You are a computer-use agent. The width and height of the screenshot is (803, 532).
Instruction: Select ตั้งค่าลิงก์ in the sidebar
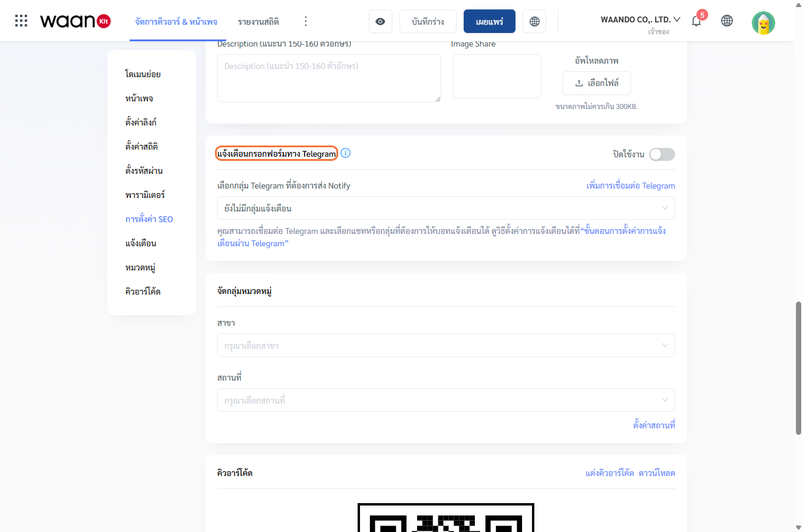click(x=141, y=123)
